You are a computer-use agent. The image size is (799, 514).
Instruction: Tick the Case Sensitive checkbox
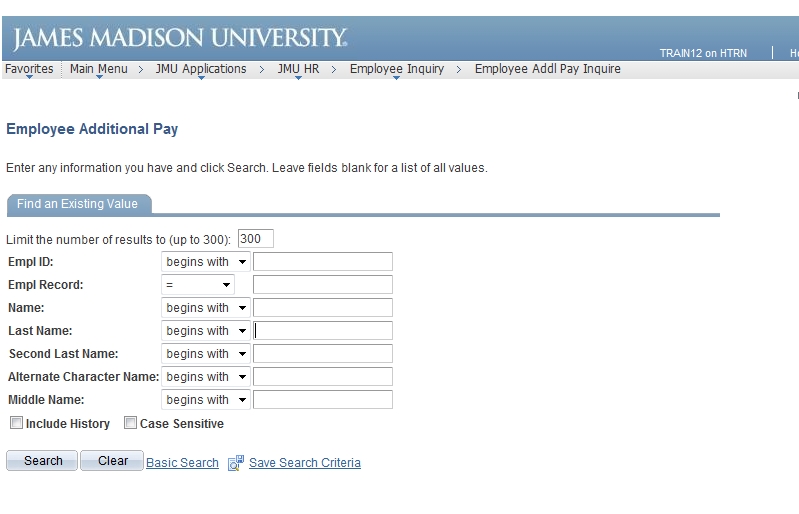(130, 423)
